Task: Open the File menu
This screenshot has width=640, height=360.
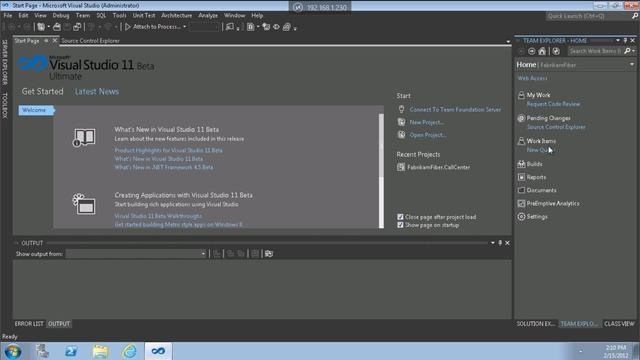Action: pyautogui.click(x=8, y=16)
